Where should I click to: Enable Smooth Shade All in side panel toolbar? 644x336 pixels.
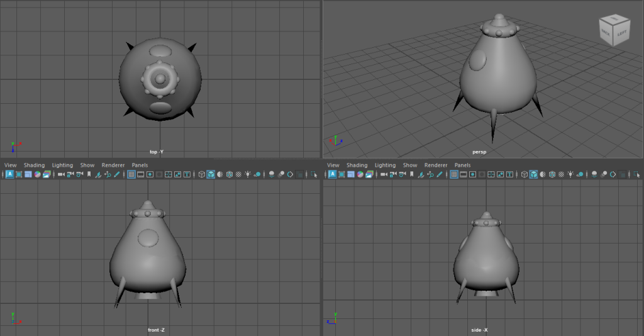tap(533, 174)
